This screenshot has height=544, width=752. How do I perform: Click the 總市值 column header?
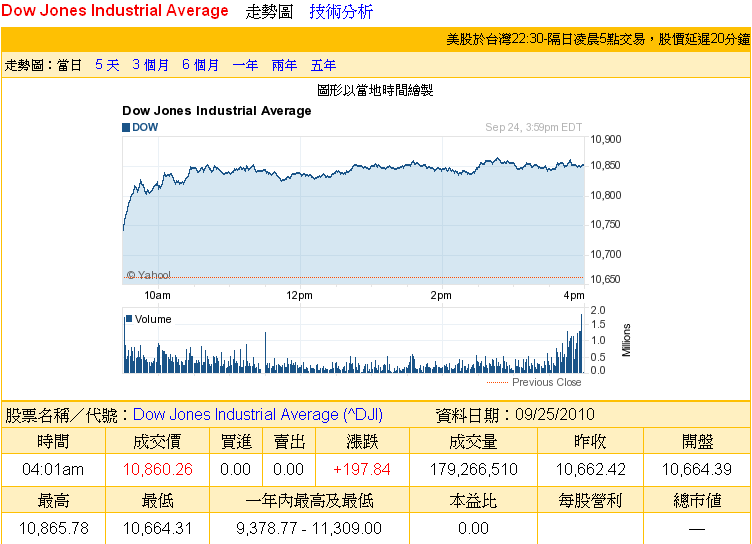pos(697,501)
